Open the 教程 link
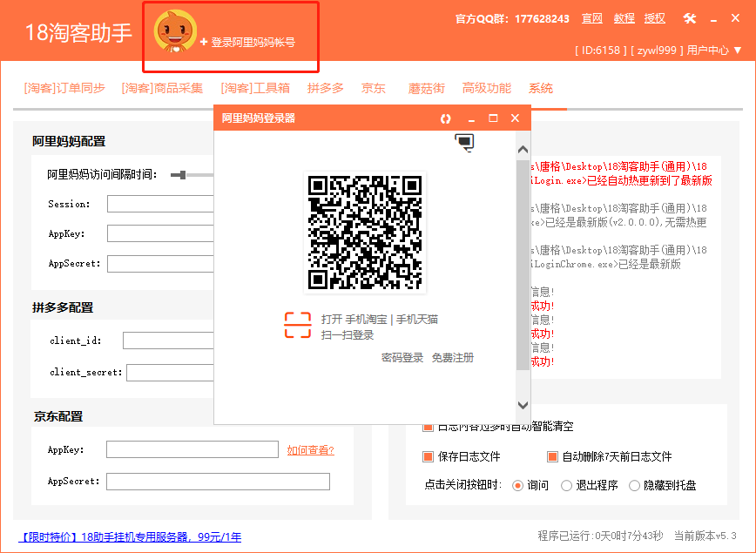The width and height of the screenshot is (756, 553). 624,19
